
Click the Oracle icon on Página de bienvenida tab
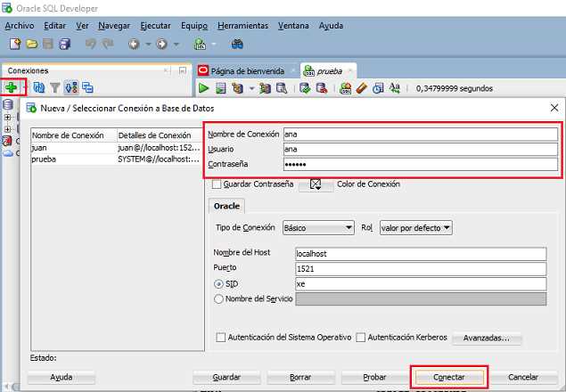203,70
